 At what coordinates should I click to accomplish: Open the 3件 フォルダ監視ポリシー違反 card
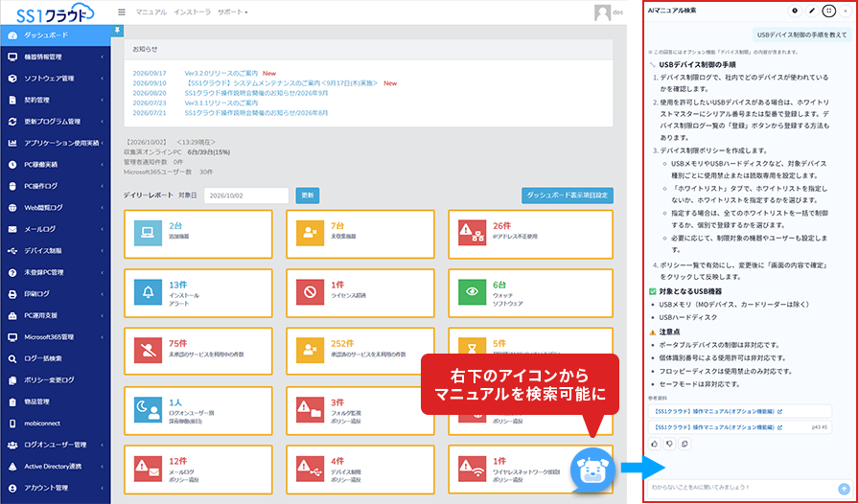pos(360,410)
